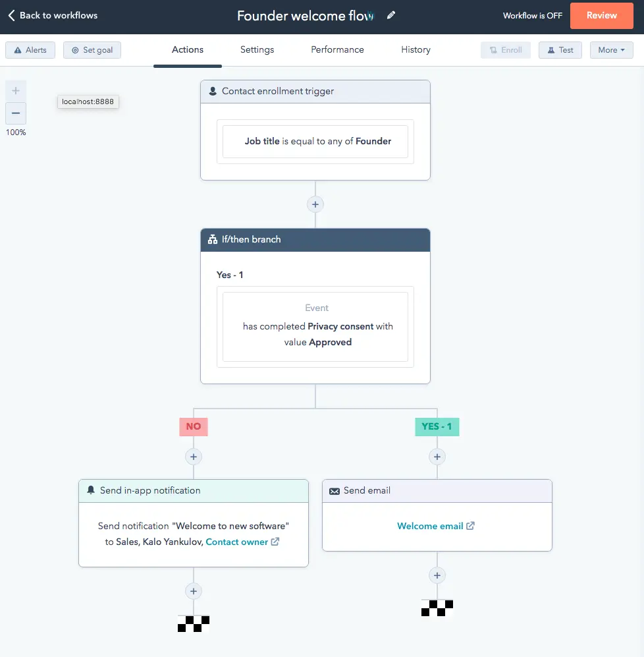Switch to the Settings tab
The height and width of the screenshot is (657, 644).
pyautogui.click(x=257, y=50)
